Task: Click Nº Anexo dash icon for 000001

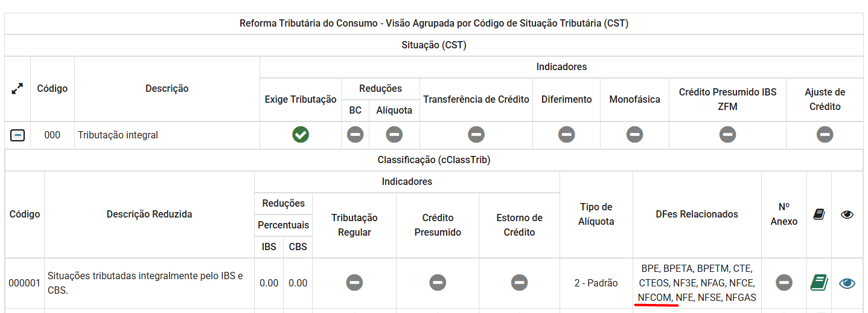Action: [x=783, y=282]
